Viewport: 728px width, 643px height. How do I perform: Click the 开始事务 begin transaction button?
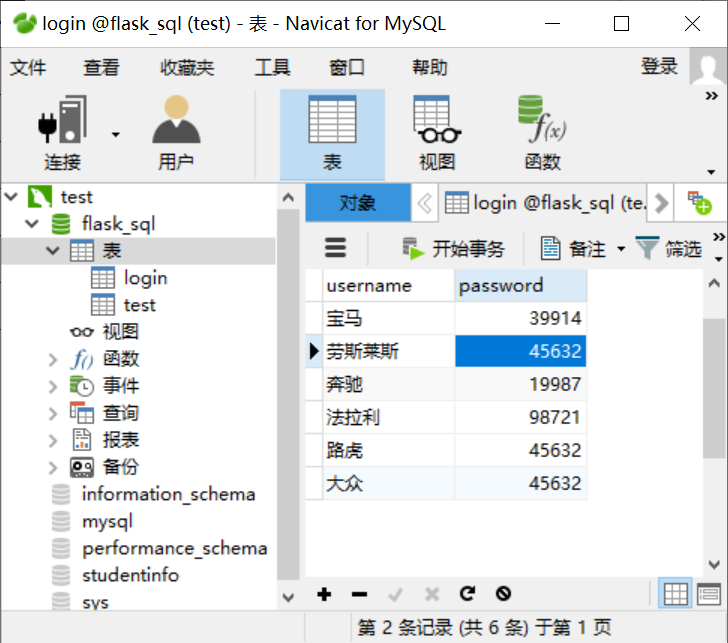pos(453,249)
